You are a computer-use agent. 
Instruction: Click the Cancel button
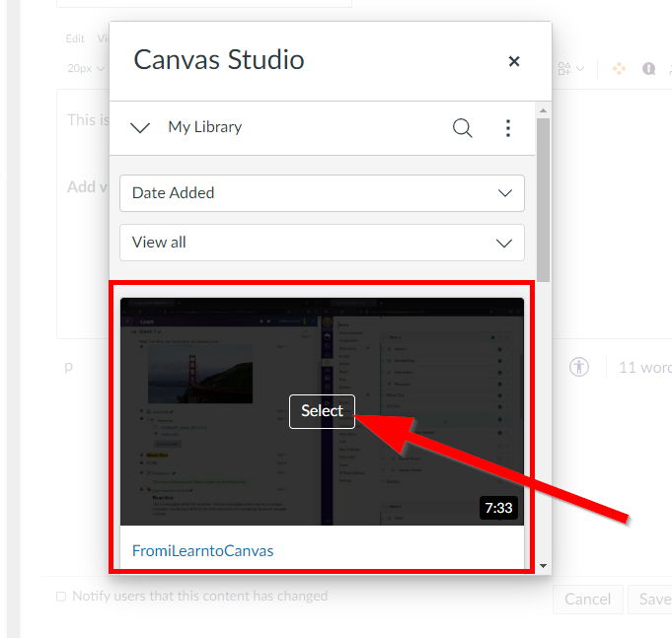pyautogui.click(x=587, y=599)
